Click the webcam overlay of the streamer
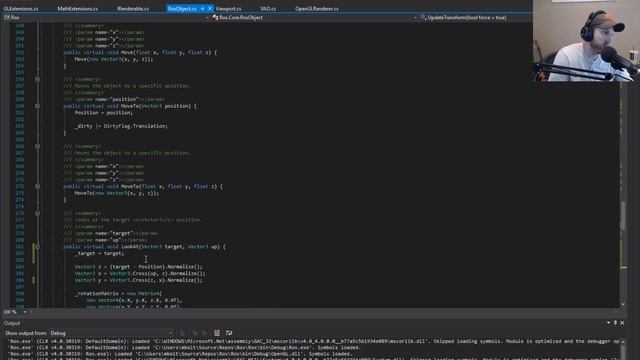 586,41
